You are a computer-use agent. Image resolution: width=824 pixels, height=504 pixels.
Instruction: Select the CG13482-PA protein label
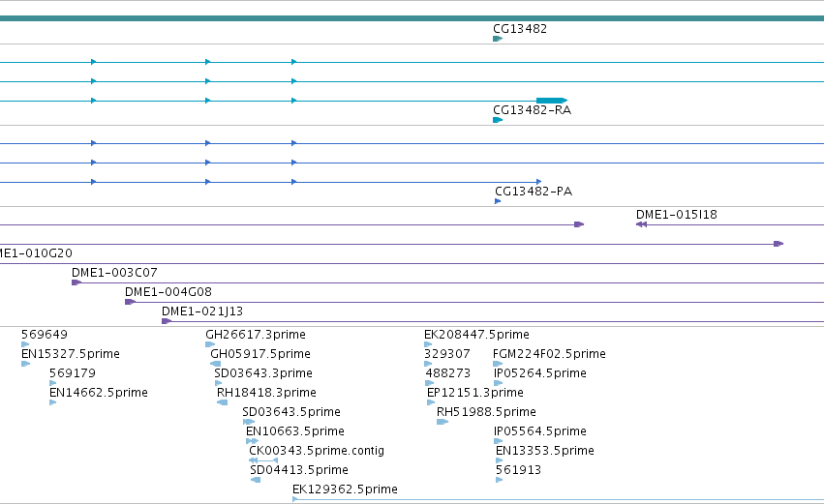[534, 192]
